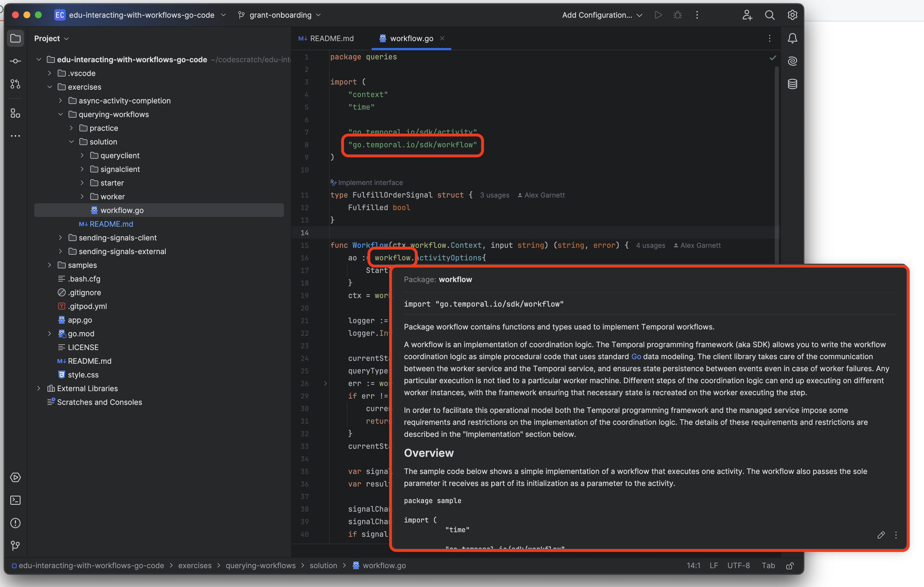Image resolution: width=924 pixels, height=587 pixels.
Task: Click line number 14 in the gutter
Action: (305, 233)
